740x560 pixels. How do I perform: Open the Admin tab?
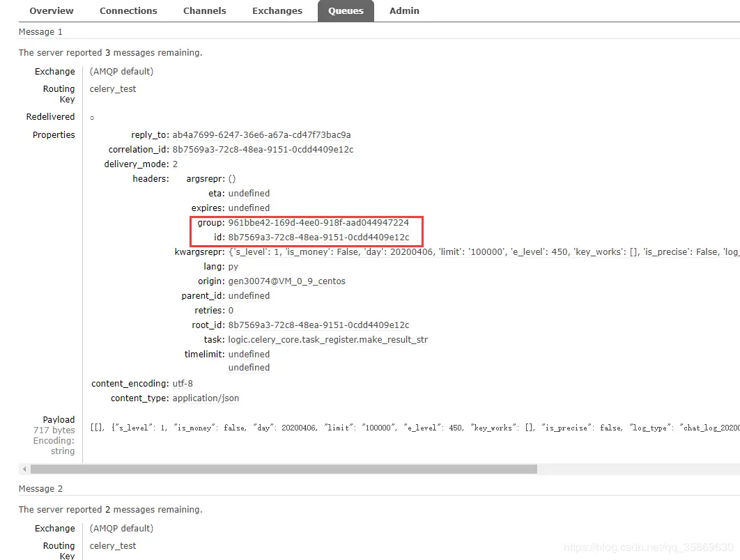coord(404,11)
